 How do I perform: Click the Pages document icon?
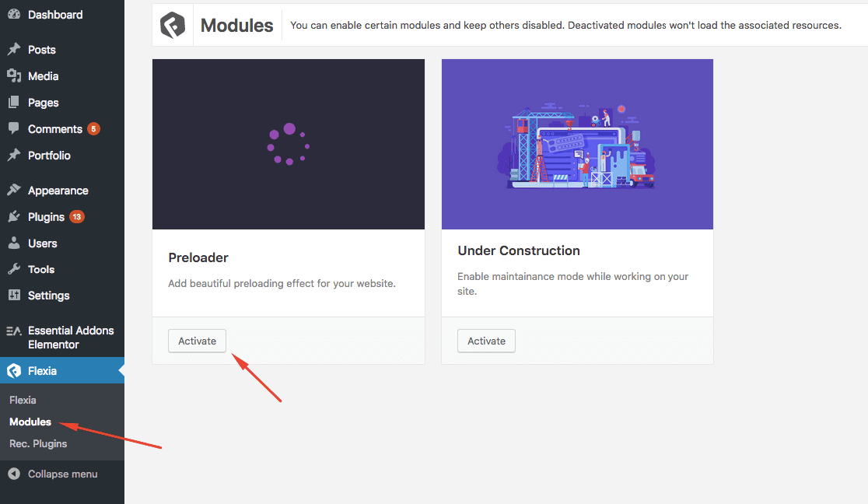[x=14, y=103]
